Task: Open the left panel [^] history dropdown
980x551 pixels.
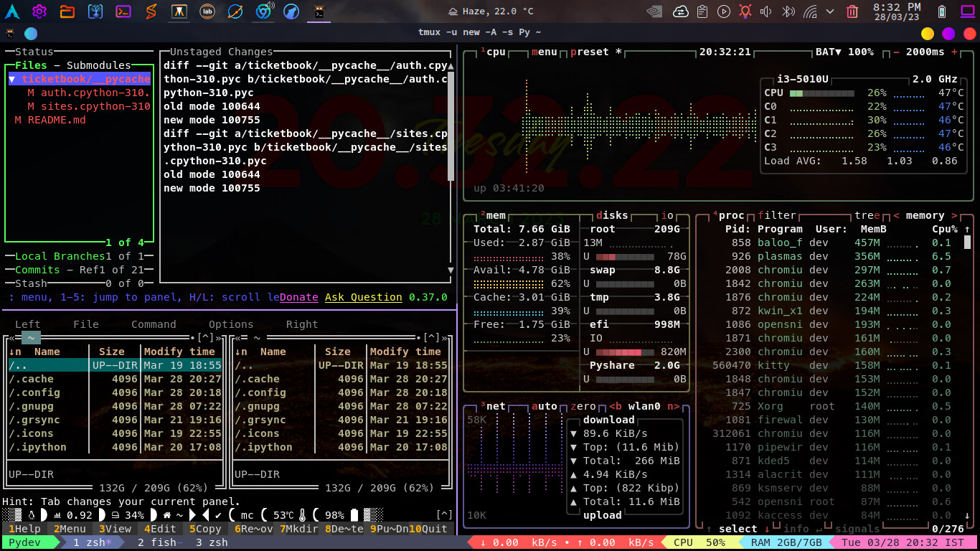Action: (x=205, y=338)
